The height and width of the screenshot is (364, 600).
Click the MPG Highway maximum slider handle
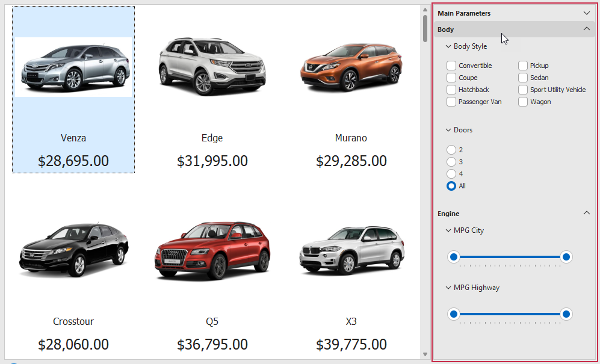pos(566,314)
